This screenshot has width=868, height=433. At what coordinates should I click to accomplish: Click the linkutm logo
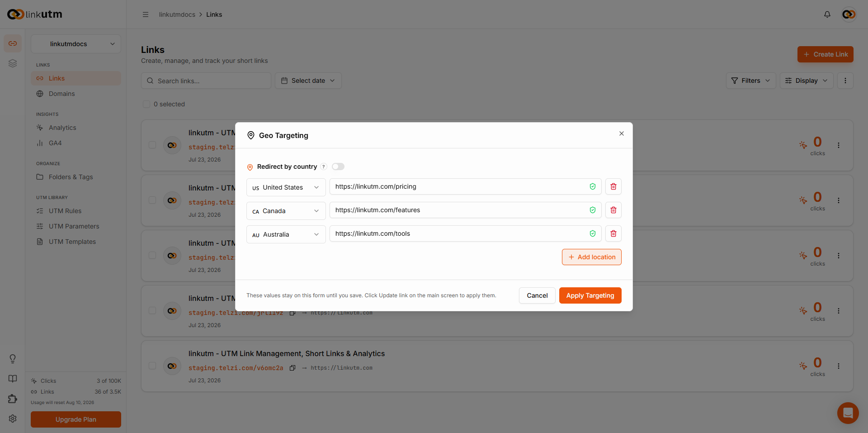pos(35,14)
